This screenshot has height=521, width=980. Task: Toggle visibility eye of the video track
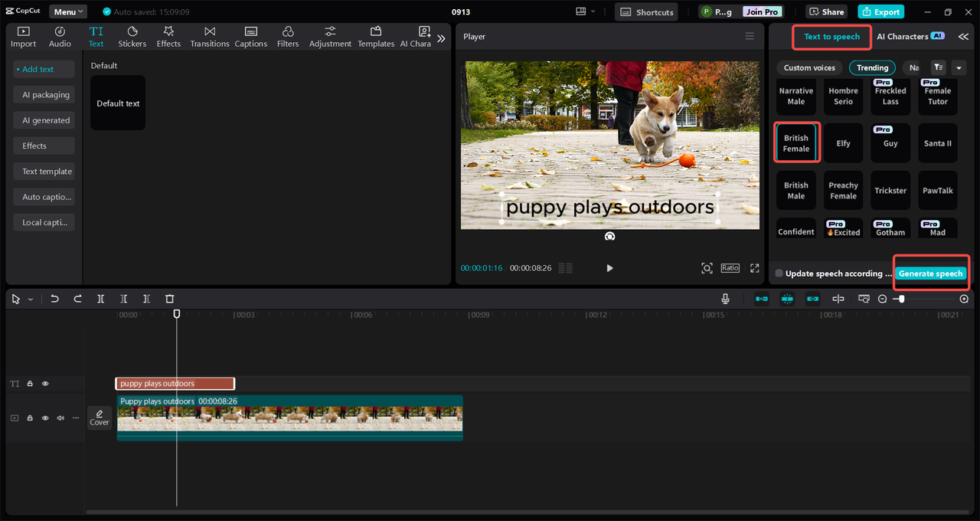click(x=45, y=418)
